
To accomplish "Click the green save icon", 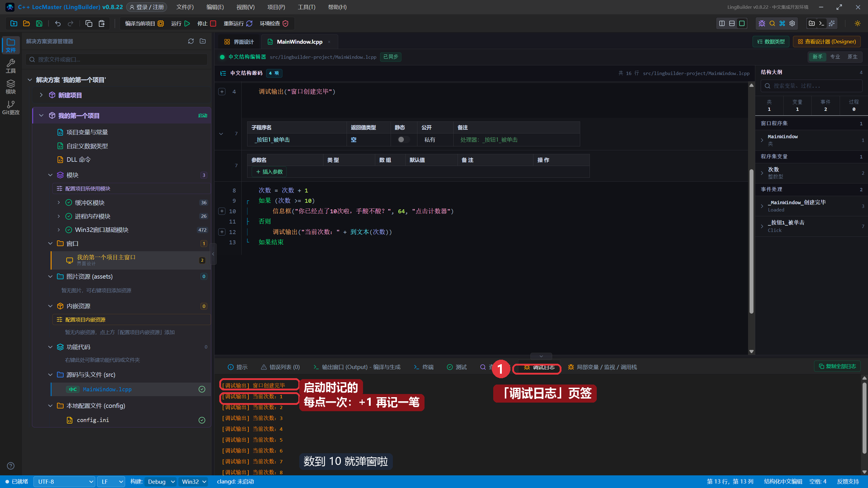I will click(39, 23).
